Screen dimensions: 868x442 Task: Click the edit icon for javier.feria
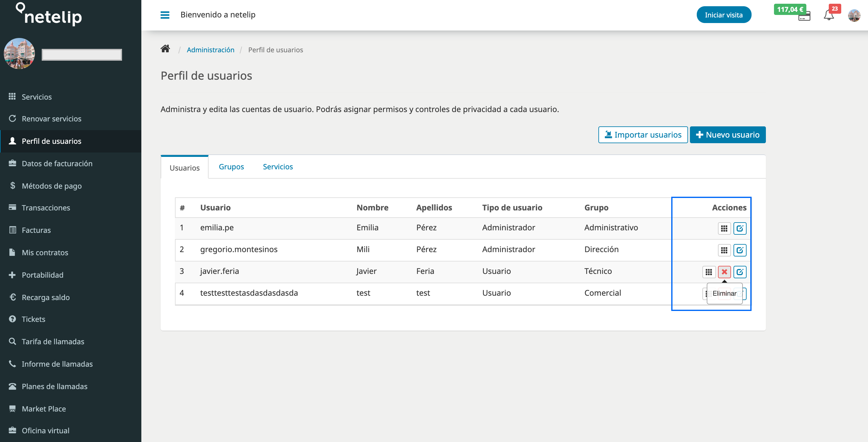pyautogui.click(x=740, y=272)
